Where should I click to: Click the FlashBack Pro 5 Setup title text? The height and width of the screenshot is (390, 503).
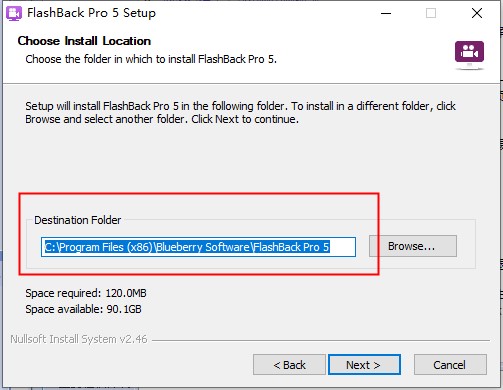point(91,13)
